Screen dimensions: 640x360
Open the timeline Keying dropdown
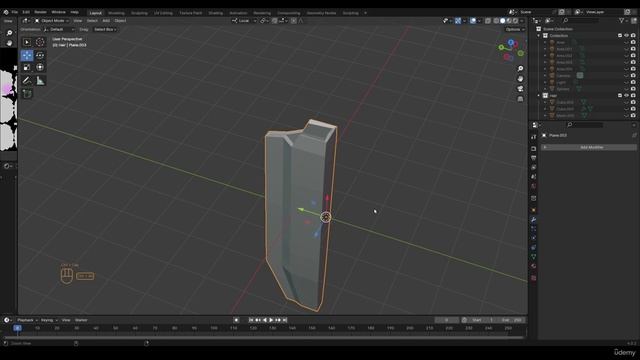pyautogui.click(x=49, y=320)
